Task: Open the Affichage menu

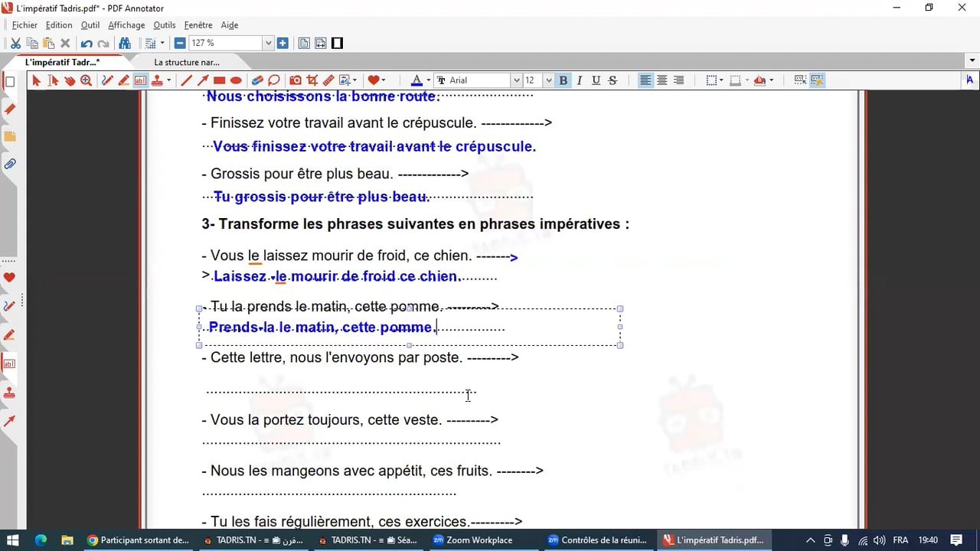Action: 126,25
